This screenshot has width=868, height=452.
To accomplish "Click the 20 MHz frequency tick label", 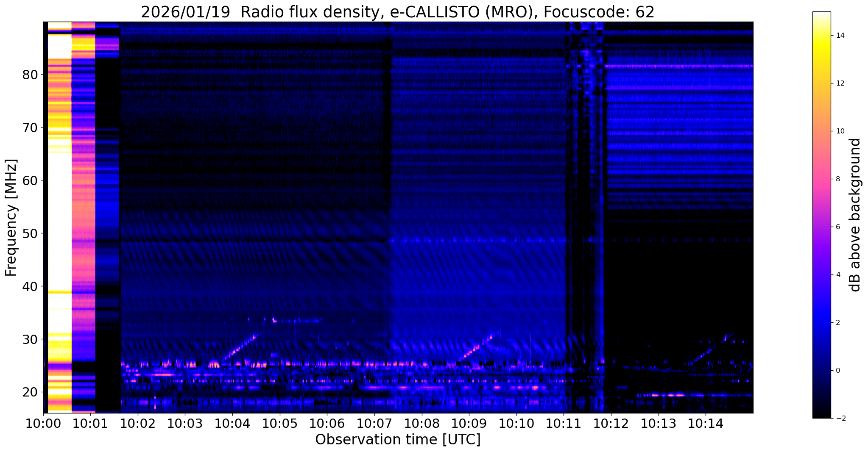I will tap(30, 392).
